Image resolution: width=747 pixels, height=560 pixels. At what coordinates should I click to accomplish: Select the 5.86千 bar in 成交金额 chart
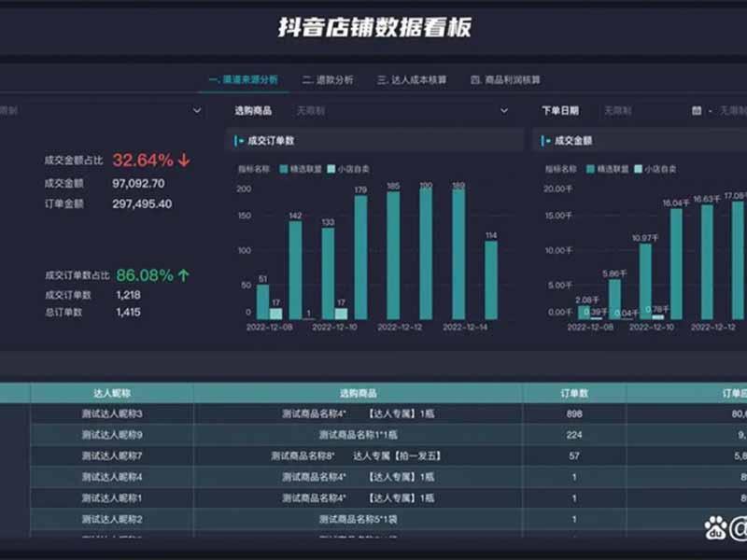coord(614,299)
